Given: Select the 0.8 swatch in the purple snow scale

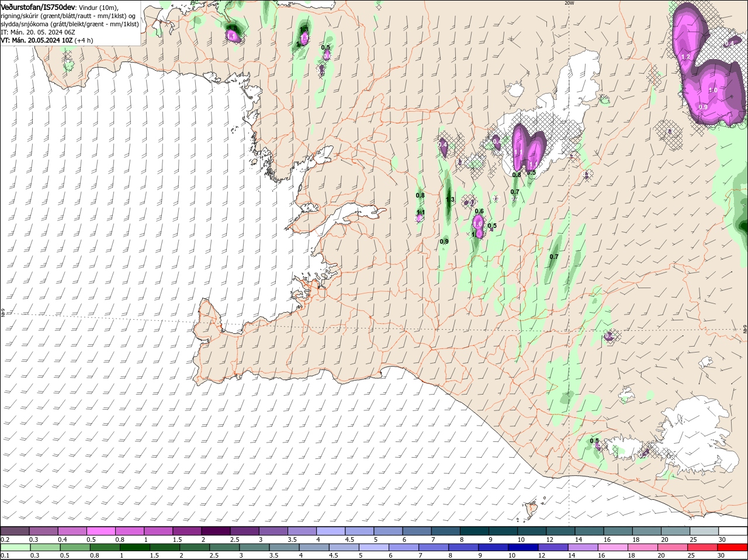Looking at the screenshot, I should pos(130,531).
